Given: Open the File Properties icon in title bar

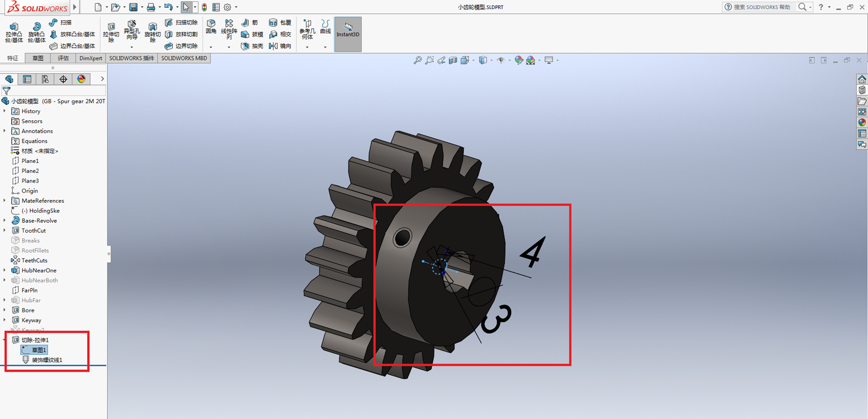Looking at the screenshot, I should (216, 7).
